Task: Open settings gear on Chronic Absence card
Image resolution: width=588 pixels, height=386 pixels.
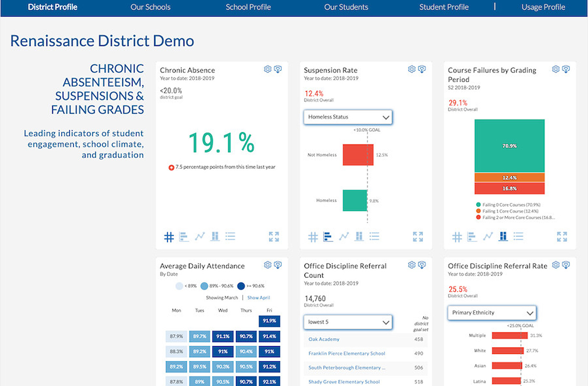Action: pyautogui.click(x=268, y=69)
